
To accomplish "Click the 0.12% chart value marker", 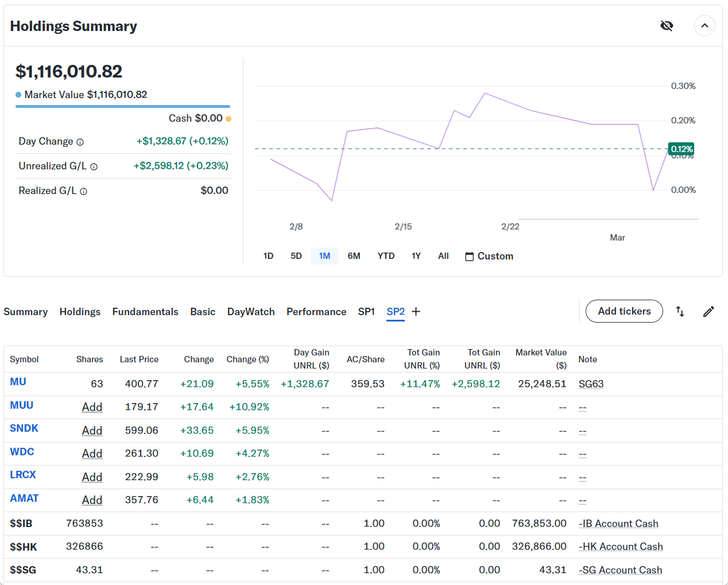I will [681, 149].
